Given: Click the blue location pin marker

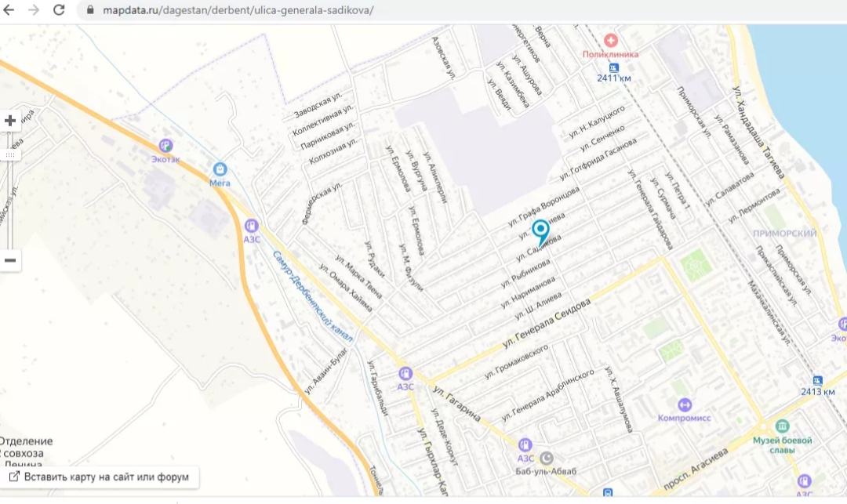Looking at the screenshot, I should click(x=540, y=233).
